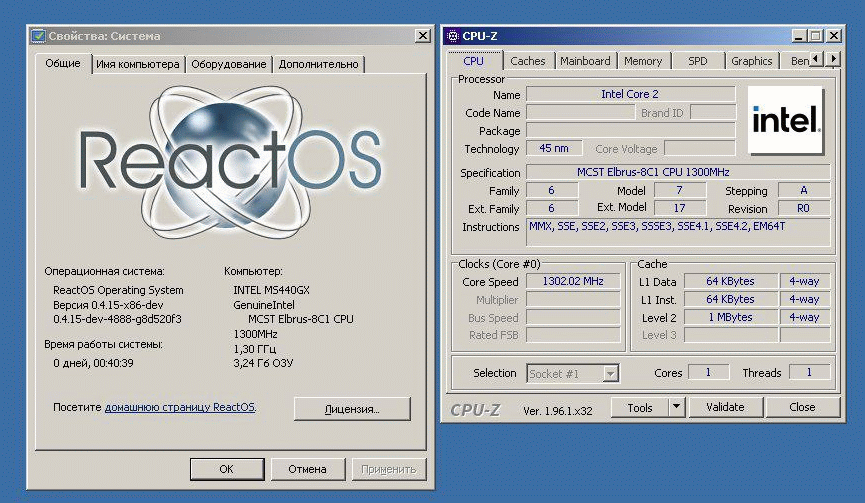The width and height of the screenshot is (865, 503).
Task: Click the version text 0.4.15-dev-4888-g8d520f3
Action: point(117,319)
